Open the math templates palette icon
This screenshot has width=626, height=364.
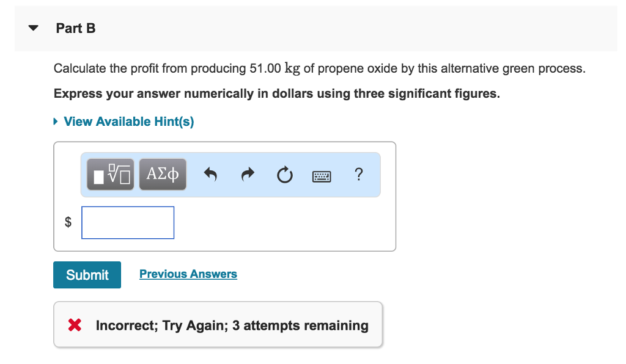click(x=110, y=174)
